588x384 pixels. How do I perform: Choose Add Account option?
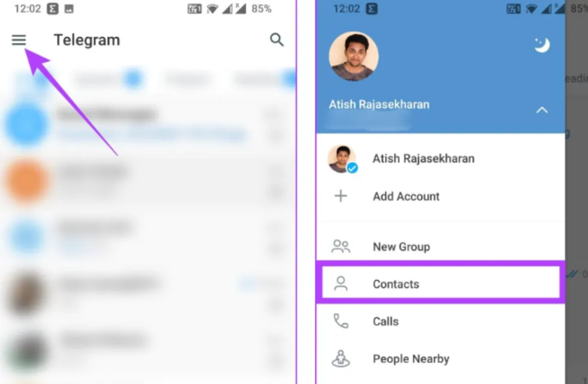pos(441,196)
